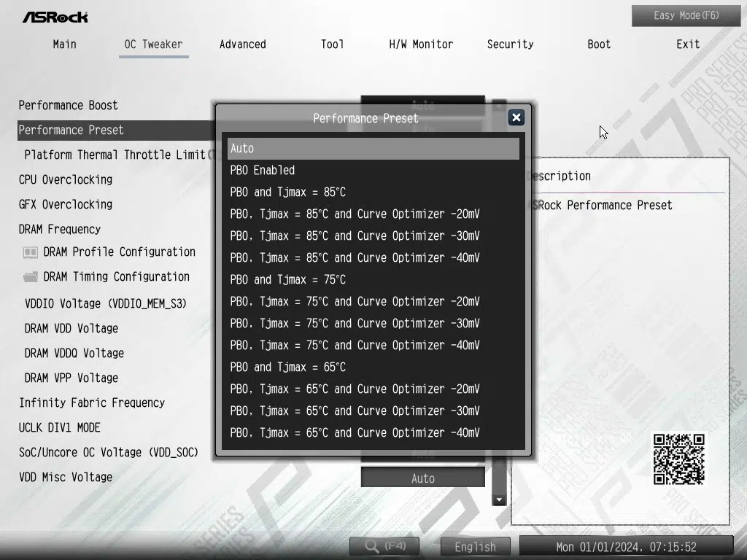Screen dimensions: 747x560
Task: Click the DRAM Profile Configuration icon
Action: (31, 252)
